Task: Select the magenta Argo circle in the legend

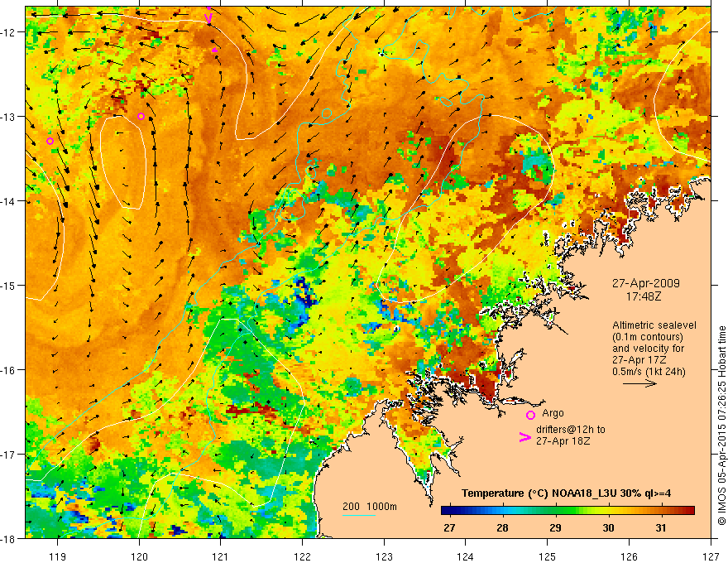Action: [530, 415]
